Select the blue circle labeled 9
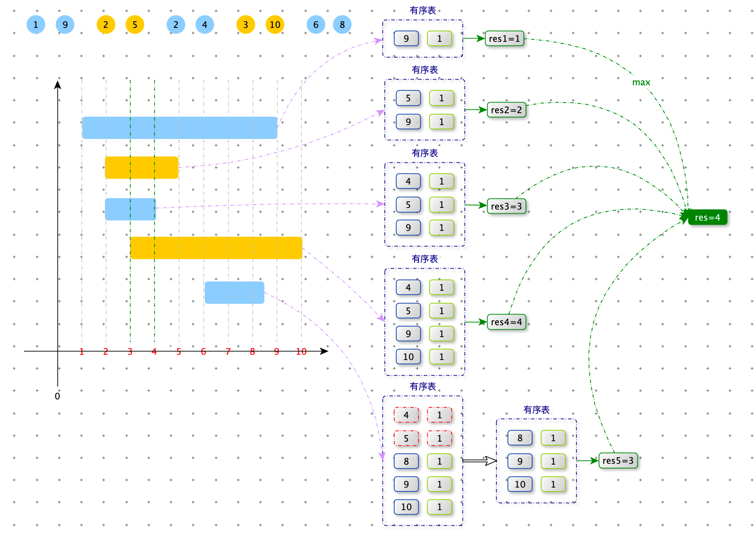Image resolution: width=756 pixels, height=538 pixels. click(x=65, y=25)
